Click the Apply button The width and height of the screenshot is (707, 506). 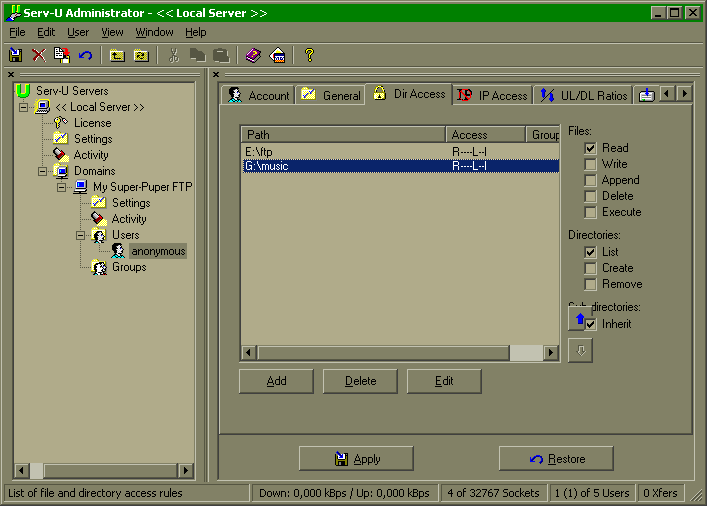pyautogui.click(x=356, y=459)
